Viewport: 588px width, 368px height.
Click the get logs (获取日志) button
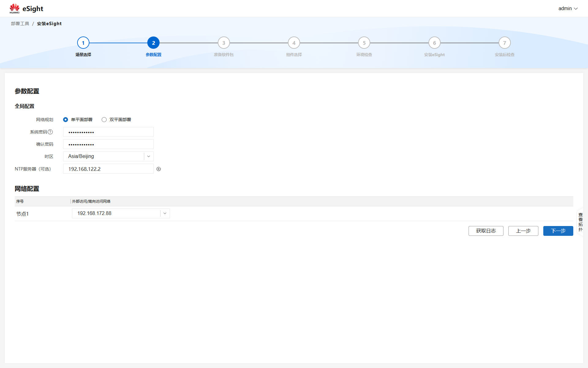pyautogui.click(x=486, y=231)
